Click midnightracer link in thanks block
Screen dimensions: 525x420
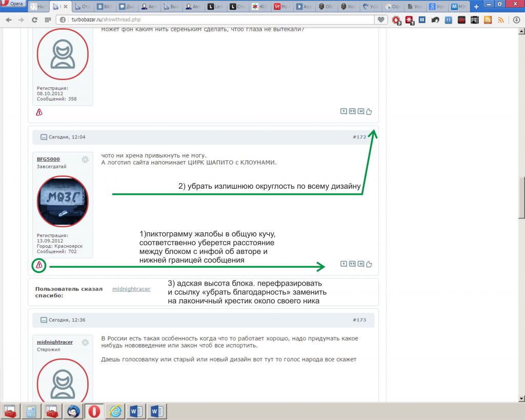(131, 289)
